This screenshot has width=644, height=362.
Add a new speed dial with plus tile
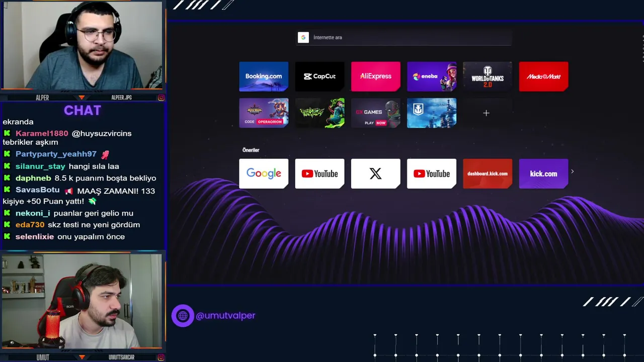(486, 113)
